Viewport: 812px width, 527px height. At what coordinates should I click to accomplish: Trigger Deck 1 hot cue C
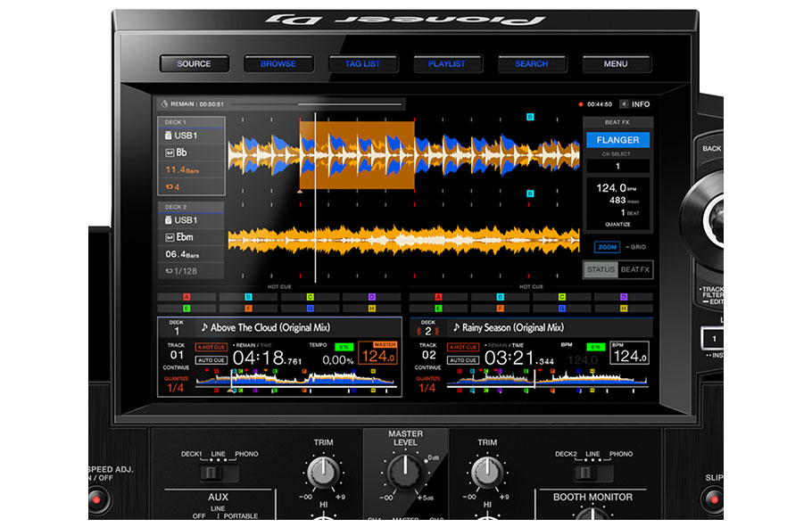point(311,297)
